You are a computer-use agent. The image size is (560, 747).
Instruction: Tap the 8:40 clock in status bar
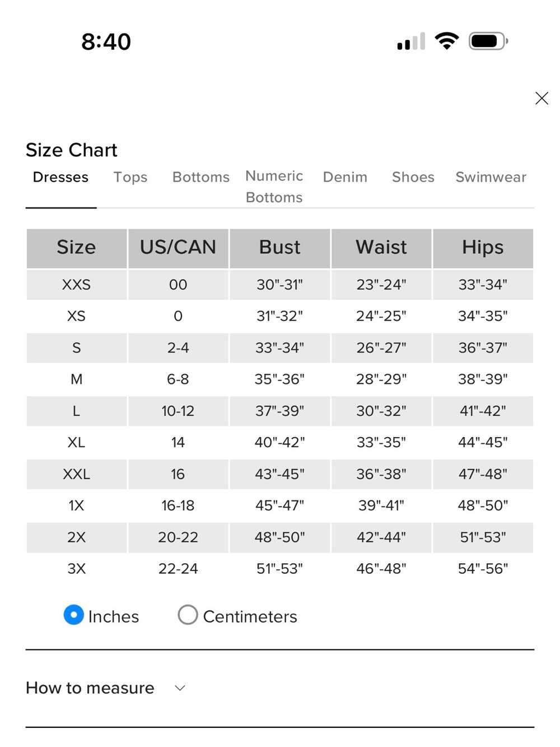point(106,41)
